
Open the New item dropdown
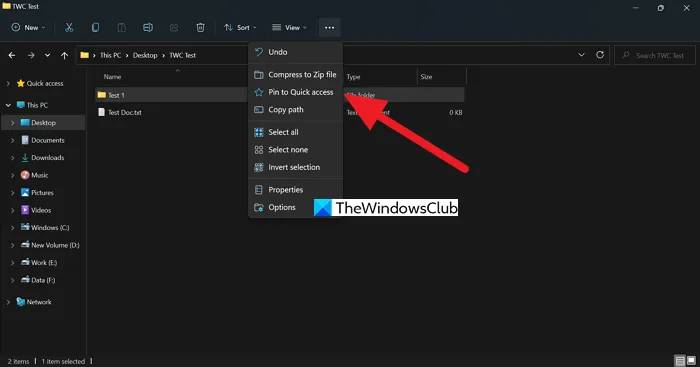tap(29, 28)
